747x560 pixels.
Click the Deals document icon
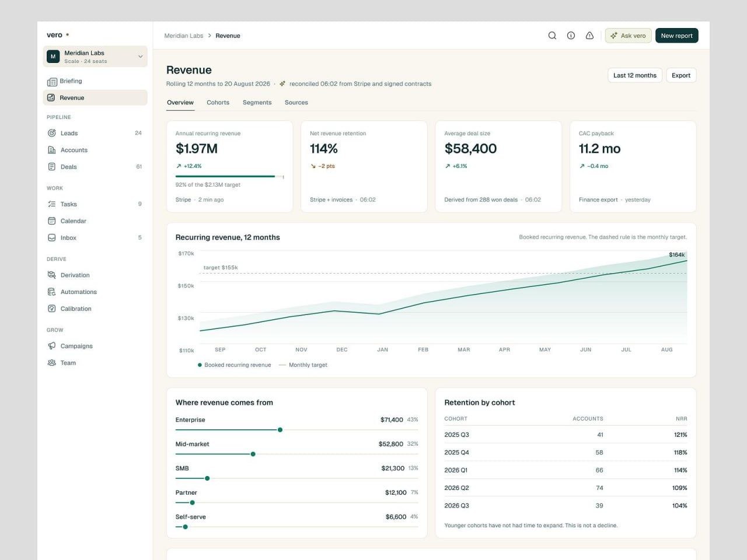52,167
